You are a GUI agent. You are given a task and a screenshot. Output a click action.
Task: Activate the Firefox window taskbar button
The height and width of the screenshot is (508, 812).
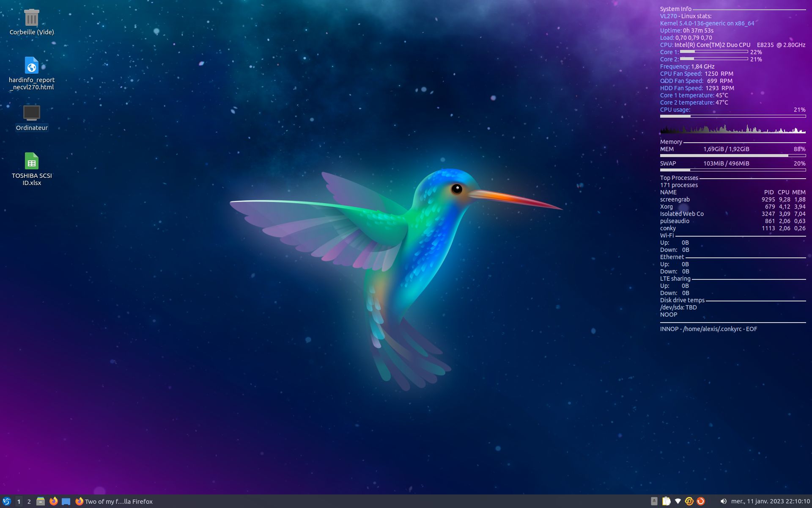114,501
